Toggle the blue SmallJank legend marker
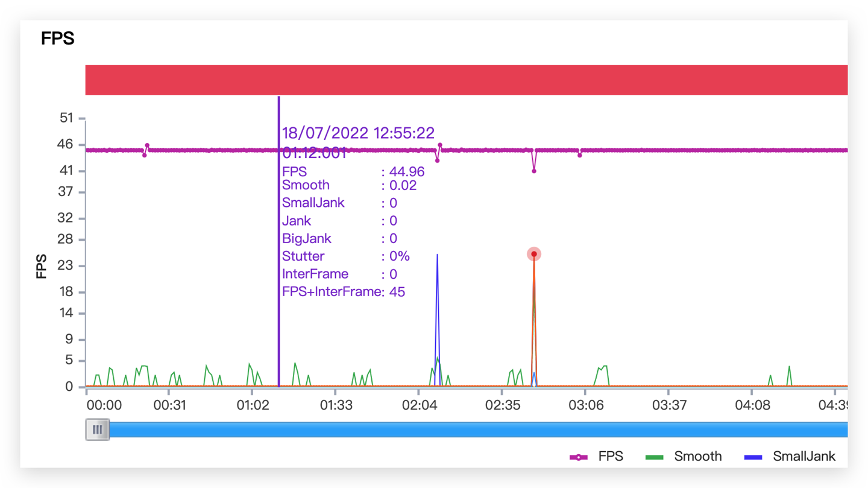The width and height of the screenshot is (868, 488). click(x=753, y=457)
